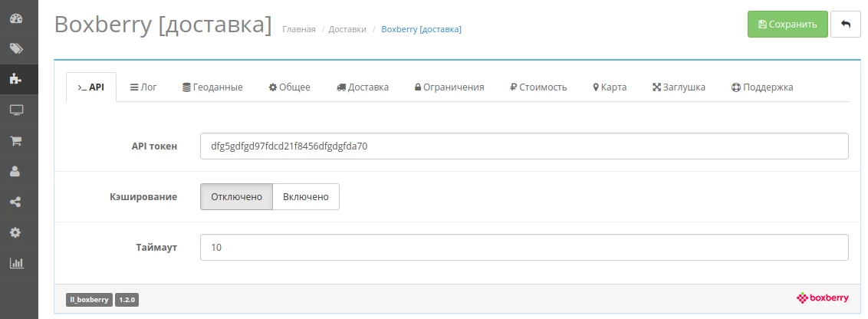Open the Customers user sidebar icon
The width and height of the screenshot is (868, 319).
coord(16,171)
